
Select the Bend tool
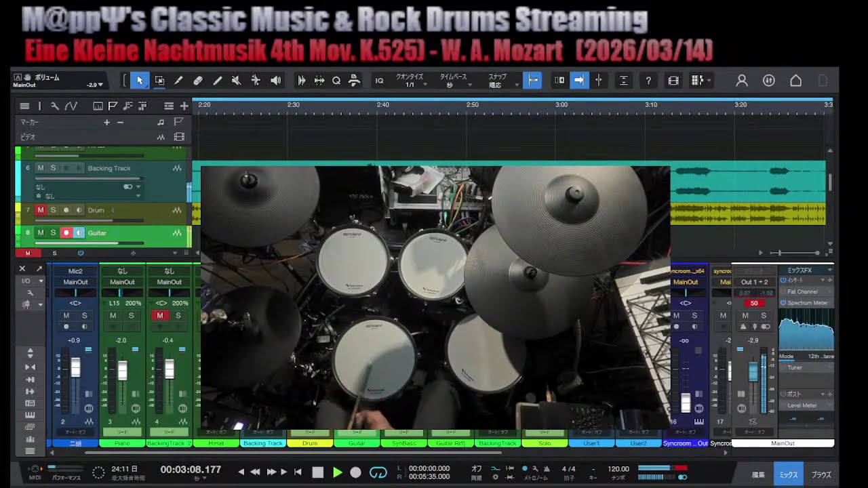click(x=256, y=81)
